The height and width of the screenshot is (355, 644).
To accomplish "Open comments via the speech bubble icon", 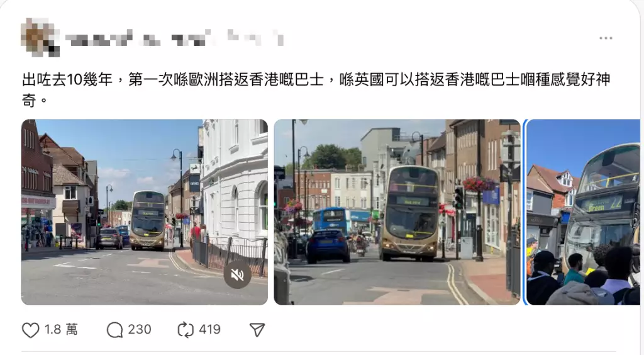I will 114,330.
